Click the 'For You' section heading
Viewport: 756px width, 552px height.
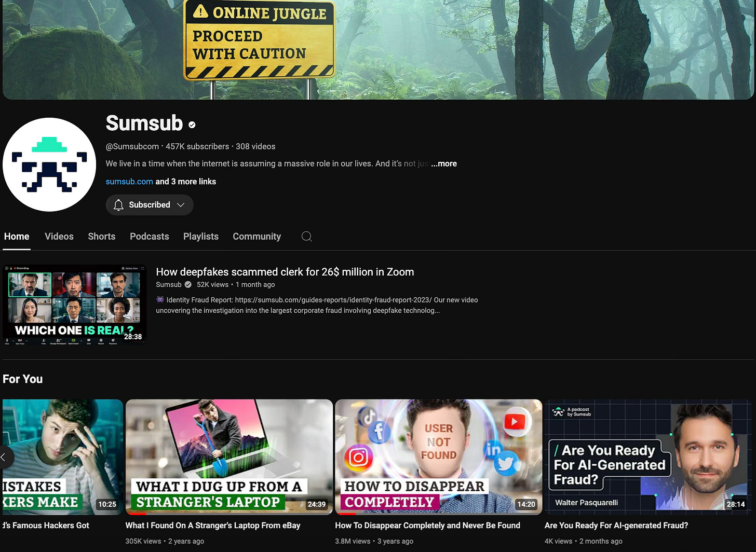point(23,379)
